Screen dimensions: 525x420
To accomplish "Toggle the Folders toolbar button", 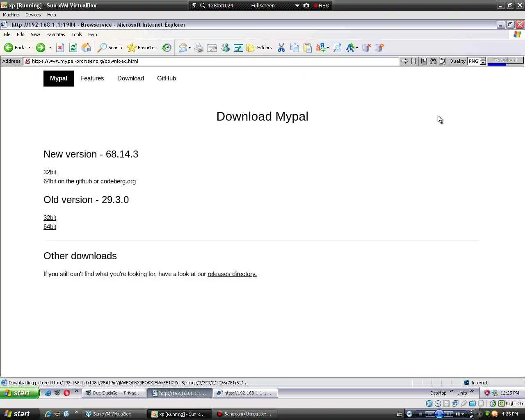I will [259, 48].
